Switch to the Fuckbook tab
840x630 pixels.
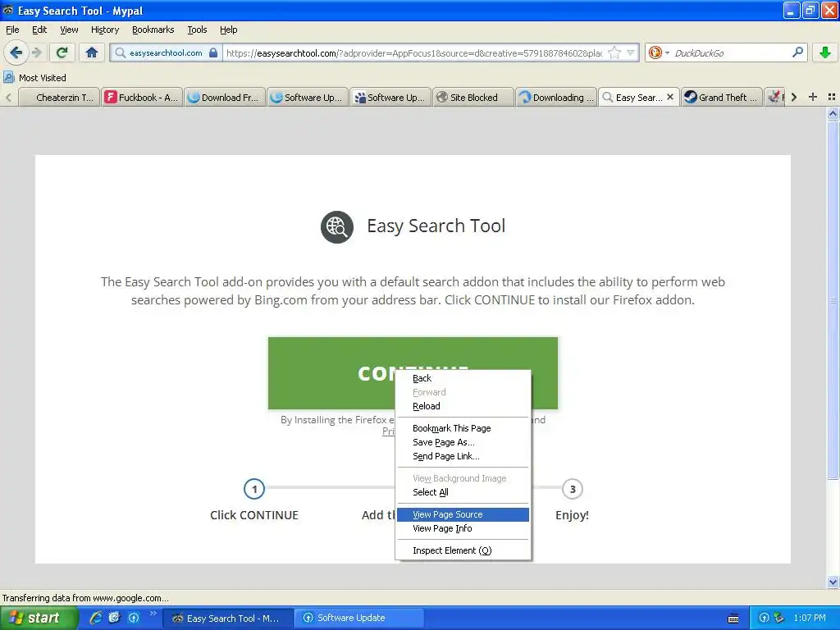142,98
